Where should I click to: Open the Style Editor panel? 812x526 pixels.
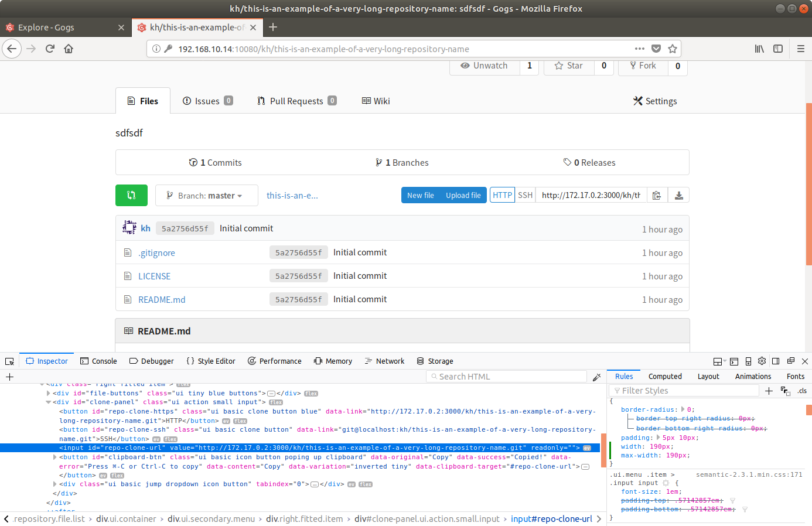coord(211,361)
